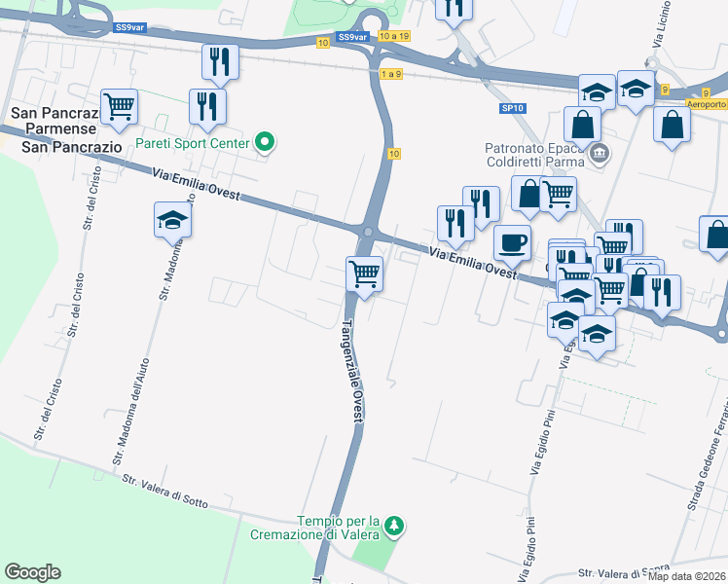Select the Patronato Epaca Coldiretti Parma pin
728x584 pixels.
[600, 153]
